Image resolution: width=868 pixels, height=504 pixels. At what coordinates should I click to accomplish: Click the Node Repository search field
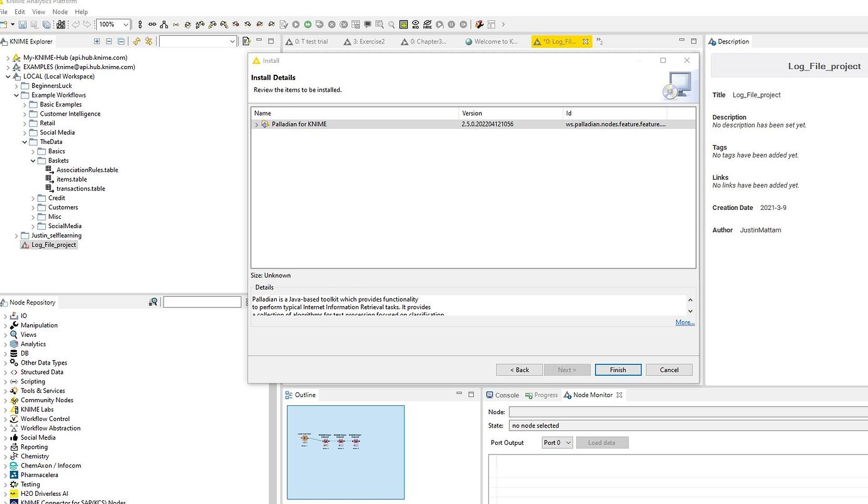(x=202, y=302)
